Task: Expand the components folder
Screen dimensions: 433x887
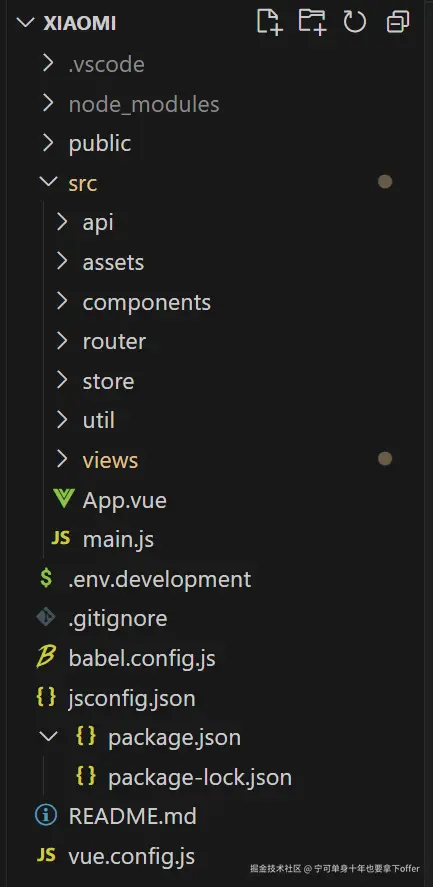Action: pos(62,302)
